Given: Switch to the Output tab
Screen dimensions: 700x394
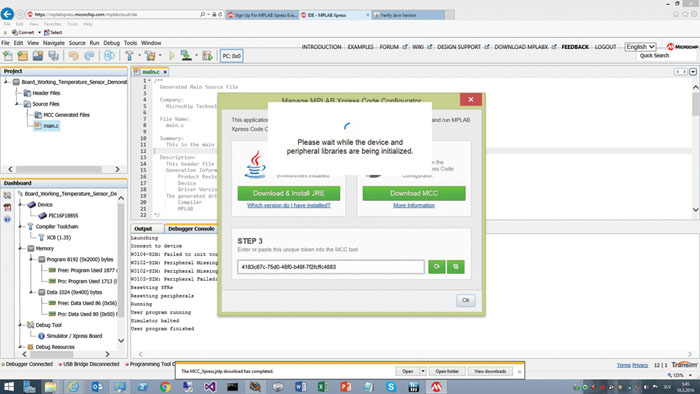Looking at the screenshot, I should click(x=143, y=229).
